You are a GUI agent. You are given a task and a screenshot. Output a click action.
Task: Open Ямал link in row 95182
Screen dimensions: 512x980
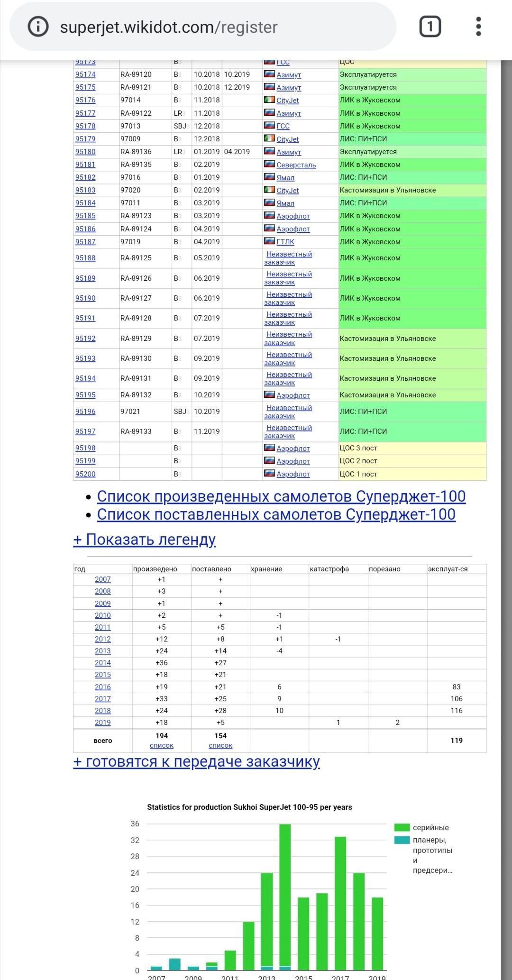click(285, 178)
